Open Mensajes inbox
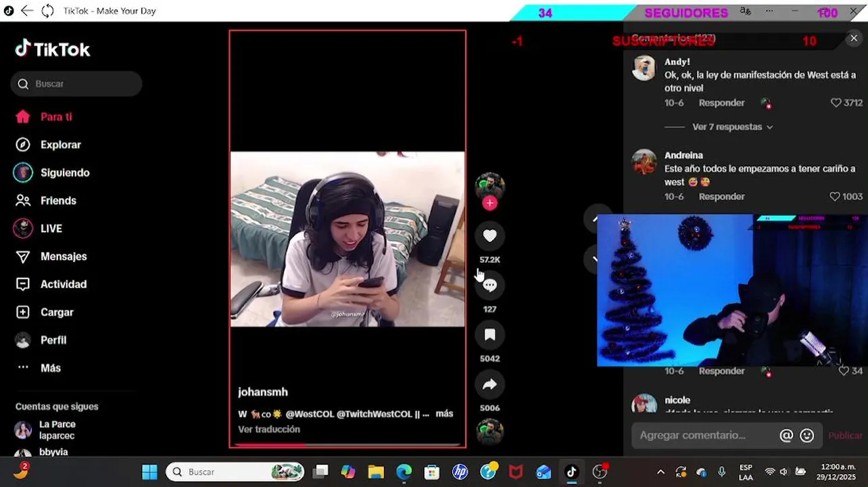The image size is (868, 487). point(51,256)
